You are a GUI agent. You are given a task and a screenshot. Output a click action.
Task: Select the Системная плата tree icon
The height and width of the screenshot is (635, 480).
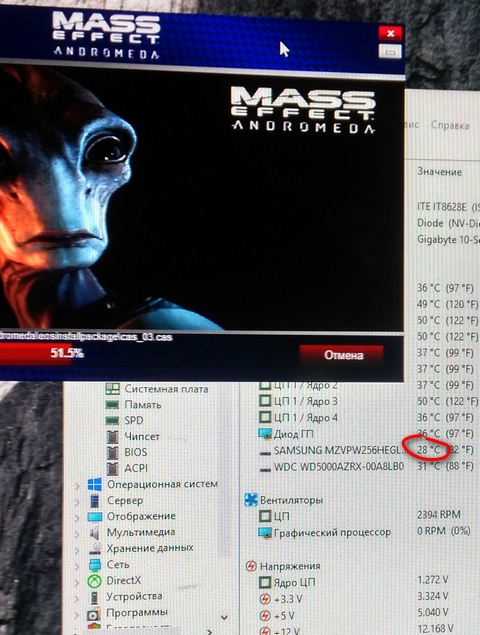[112, 389]
